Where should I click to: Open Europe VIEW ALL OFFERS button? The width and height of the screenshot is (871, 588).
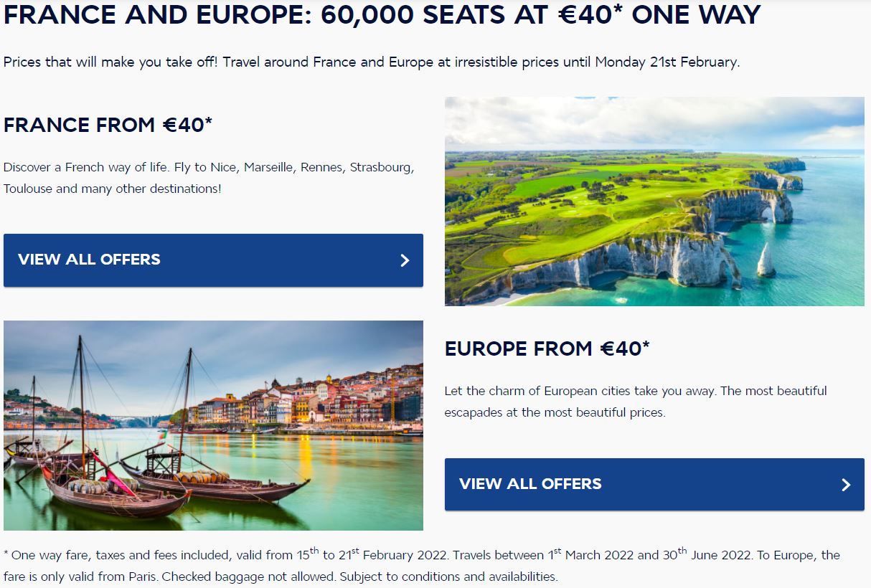[654, 485]
